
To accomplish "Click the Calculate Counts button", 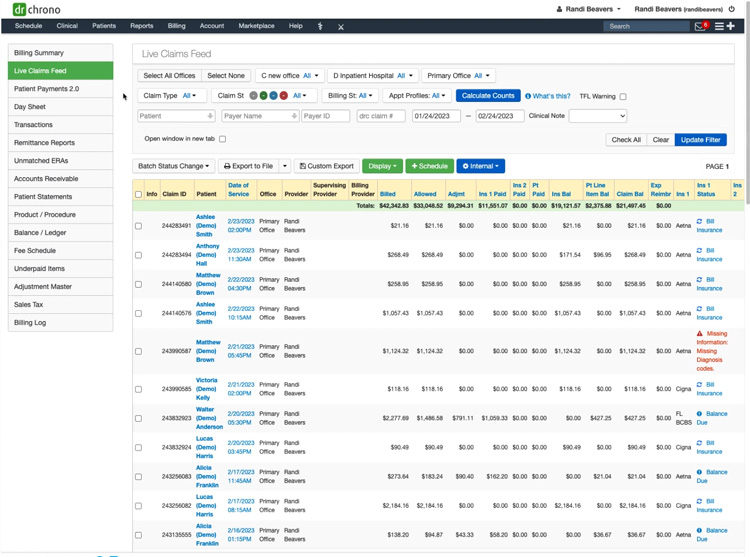I will [488, 96].
